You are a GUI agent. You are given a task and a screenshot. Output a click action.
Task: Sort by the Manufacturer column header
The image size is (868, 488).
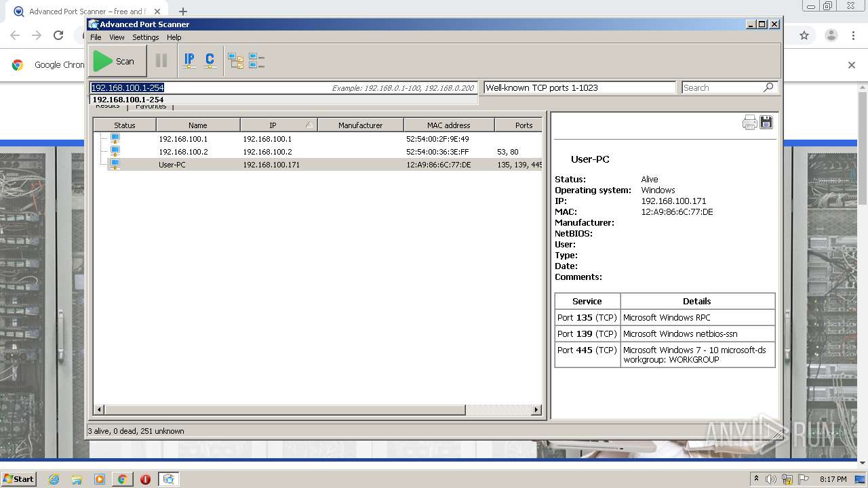(361, 125)
